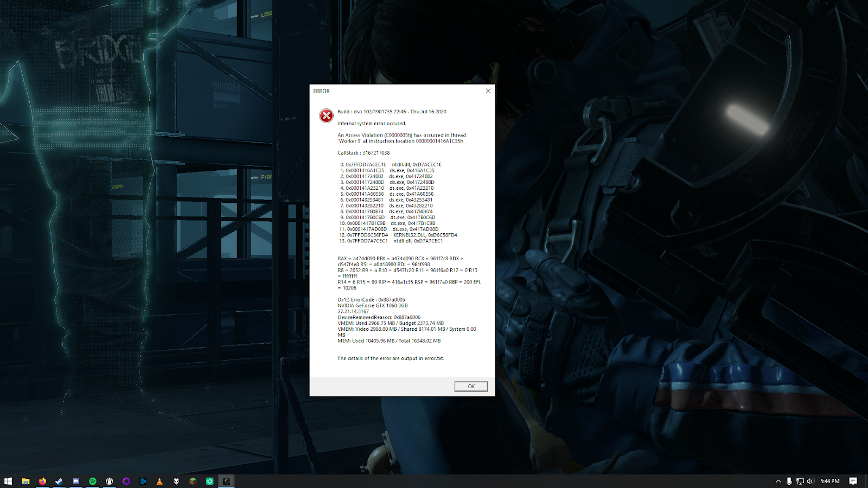Open Steam from the taskbar
This screenshot has width=868, height=488.
[x=59, y=481]
